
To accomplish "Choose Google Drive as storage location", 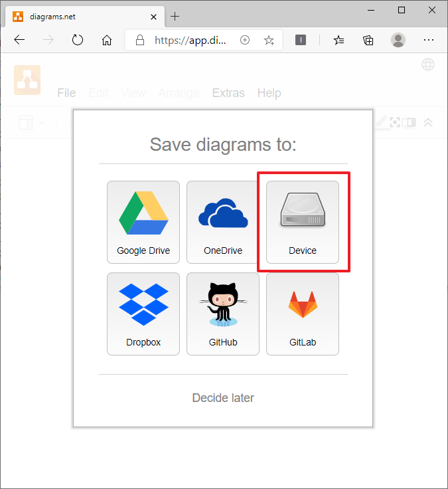I will point(143,222).
